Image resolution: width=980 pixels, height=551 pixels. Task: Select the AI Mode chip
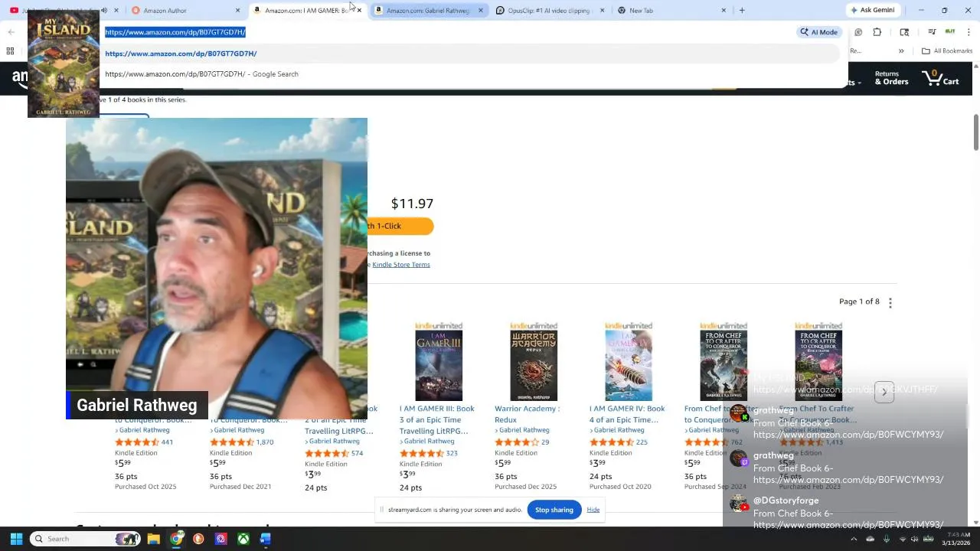point(819,32)
